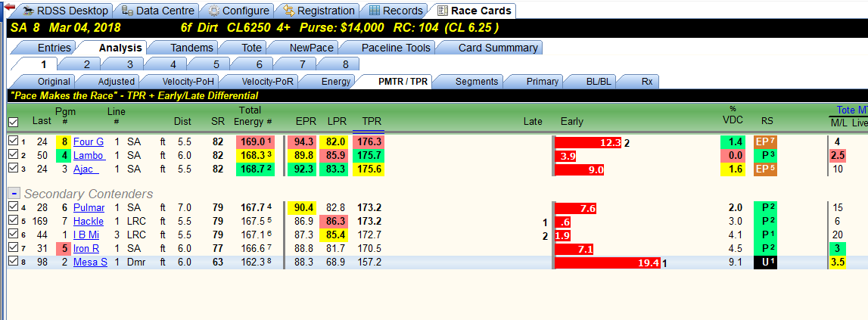Sort by the LPR column header
Image resolution: width=868 pixels, height=320 pixels.
pyautogui.click(x=337, y=120)
